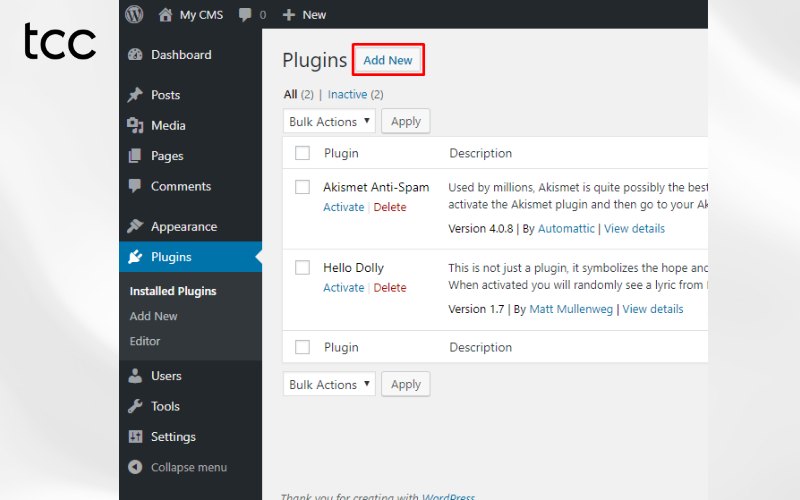800x500 pixels.
Task: Open the Tools menu
Action: point(165,406)
